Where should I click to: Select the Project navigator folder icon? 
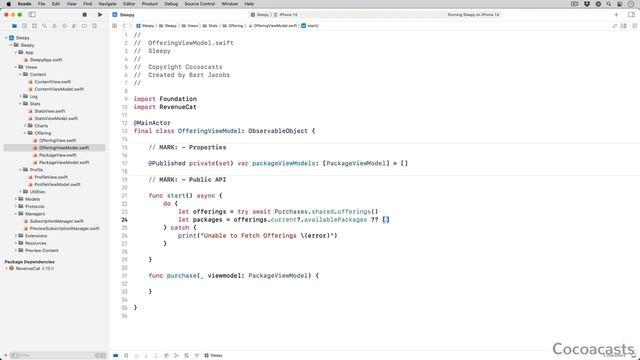click(x=14, y=26)
